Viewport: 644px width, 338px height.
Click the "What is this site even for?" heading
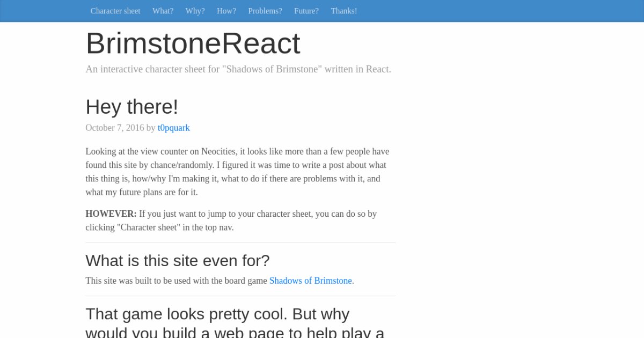click(x=177, y=261)
